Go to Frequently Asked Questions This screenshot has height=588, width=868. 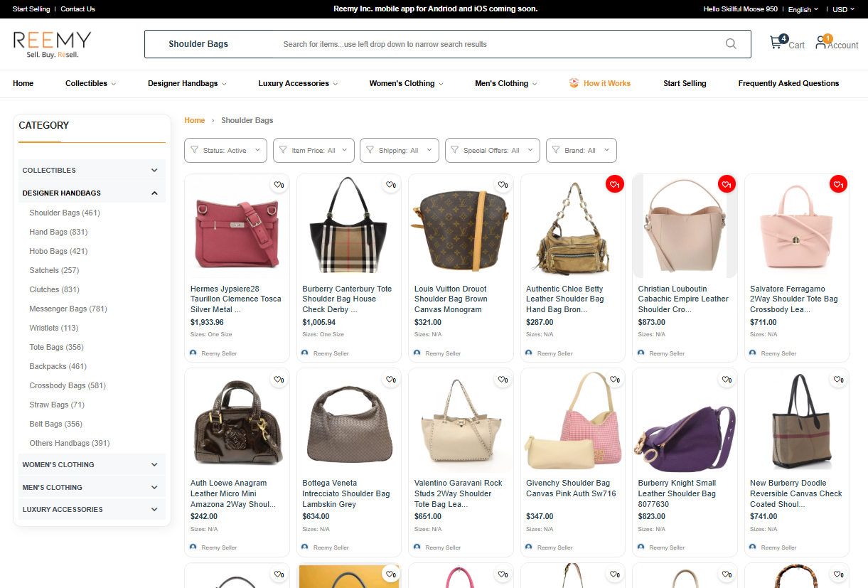coord(788,83)
